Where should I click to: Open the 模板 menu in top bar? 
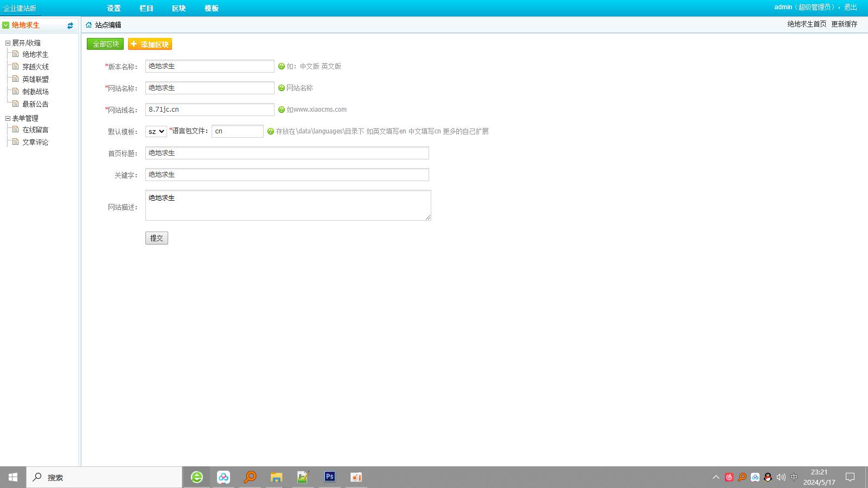tap(212, 8)
